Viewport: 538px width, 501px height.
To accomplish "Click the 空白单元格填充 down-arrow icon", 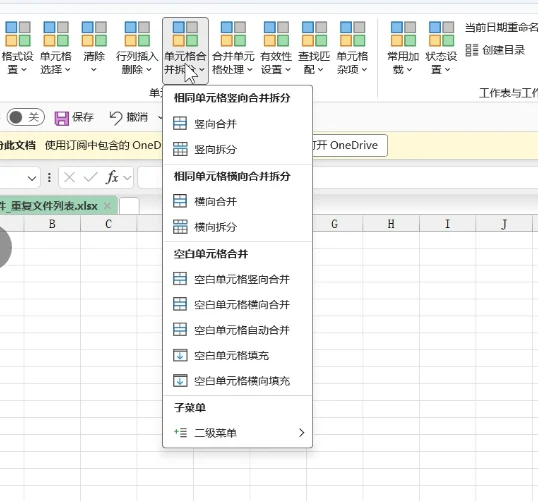I will point(180,356).
